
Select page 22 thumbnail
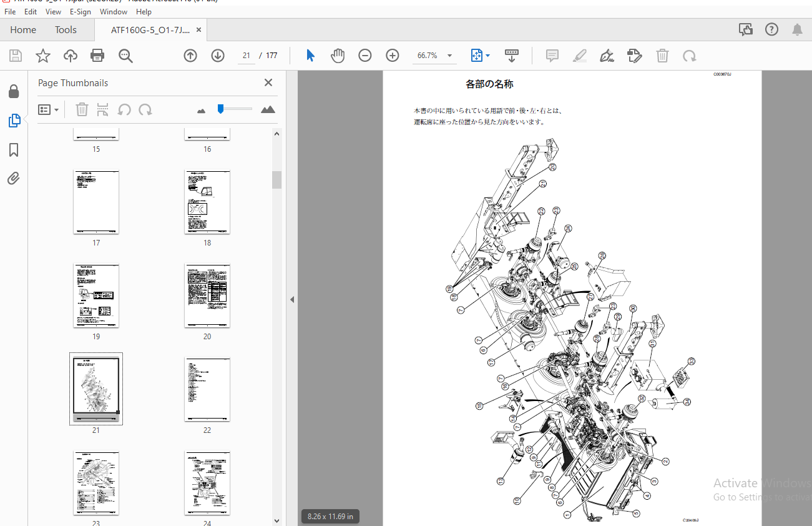(x=207, y=390)
